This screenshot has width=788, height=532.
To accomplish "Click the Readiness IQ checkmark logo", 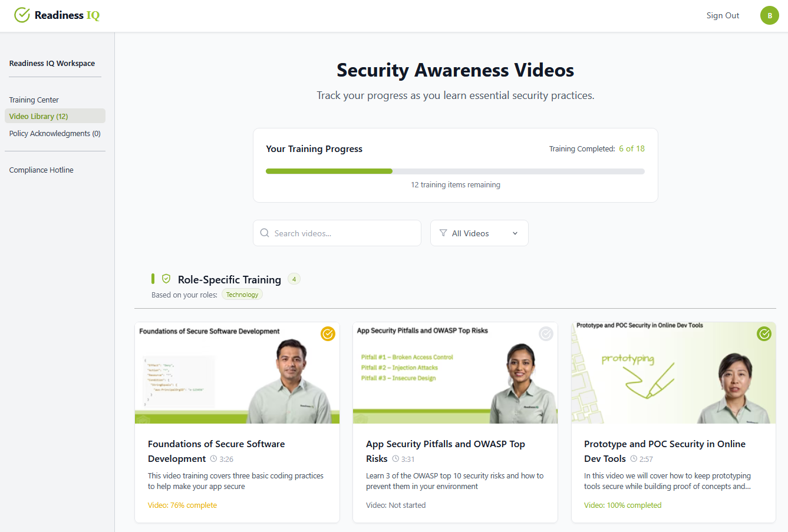I will 22,15.
